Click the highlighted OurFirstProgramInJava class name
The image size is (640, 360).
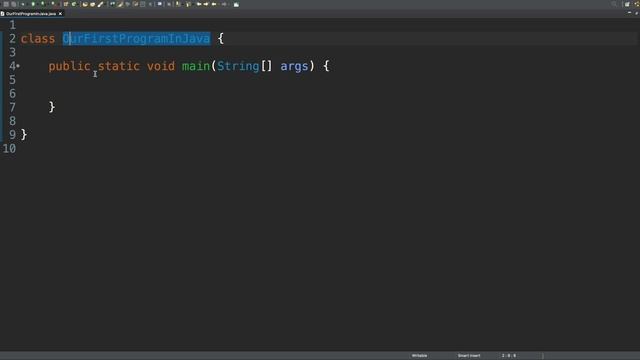click(x=136, y=38)
